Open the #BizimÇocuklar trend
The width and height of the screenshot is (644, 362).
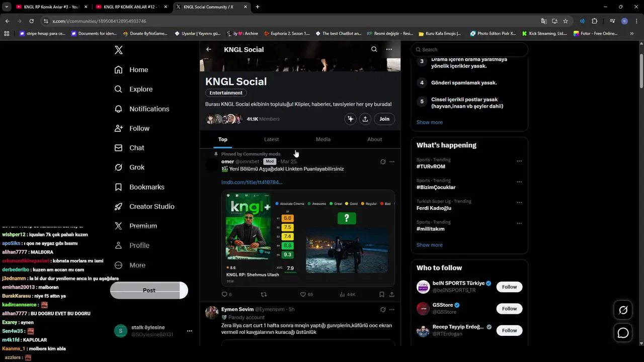pyautogui.click(x=436, y=187)
